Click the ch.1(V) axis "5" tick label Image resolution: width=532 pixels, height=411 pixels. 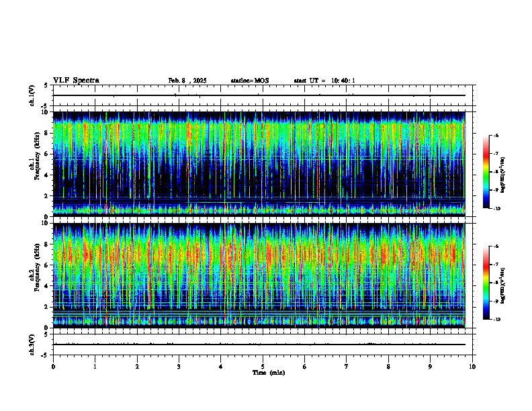coord(46,85)
